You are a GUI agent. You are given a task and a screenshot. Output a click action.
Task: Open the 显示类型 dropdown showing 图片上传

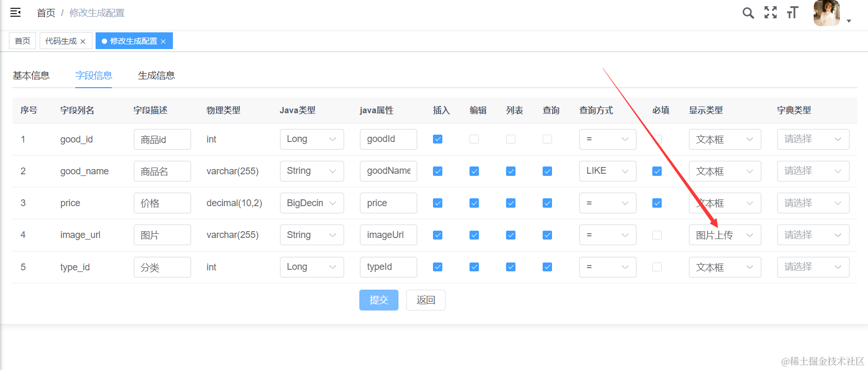pos(724,235)
